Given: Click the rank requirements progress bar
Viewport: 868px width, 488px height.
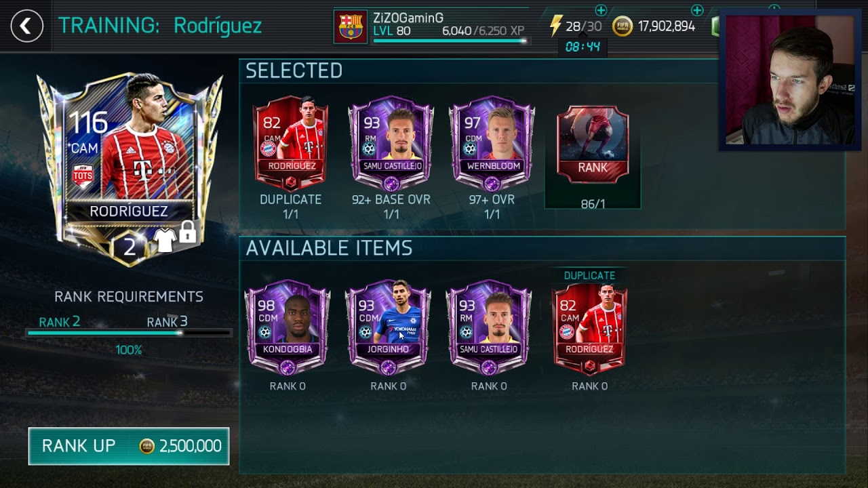Looking at the screenshot, I should pos(129,333).
